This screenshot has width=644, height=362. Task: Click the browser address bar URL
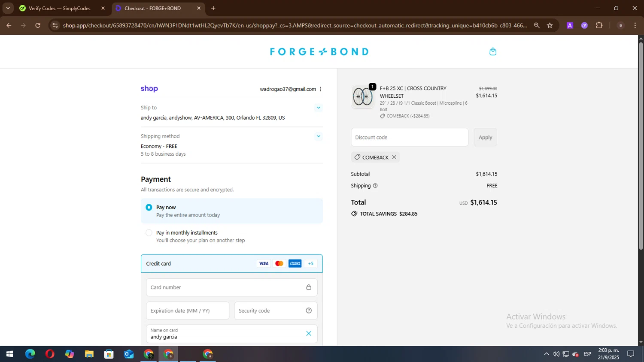[295, 25]
